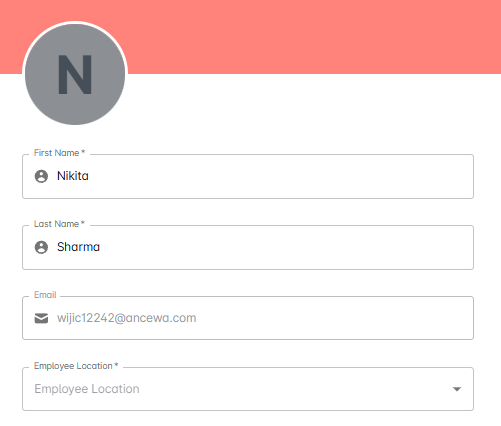The image size is (501, 426).
Task: Click the 'Nikita' text in First Name
Action: 73,176
